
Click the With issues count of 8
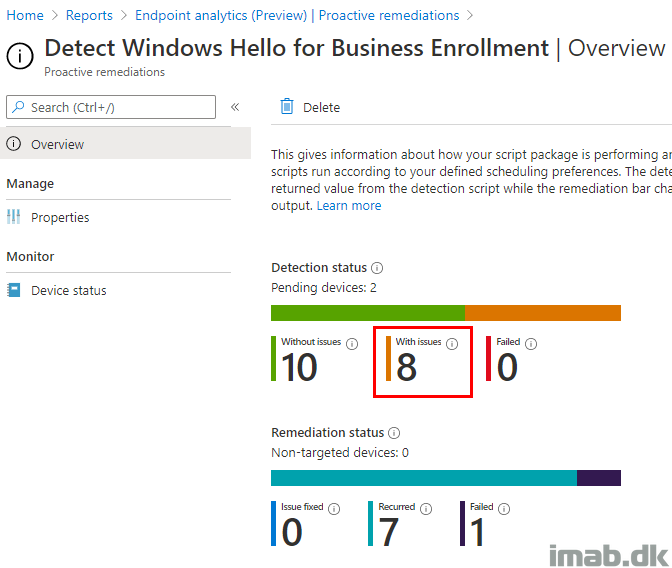pos(406,367)
